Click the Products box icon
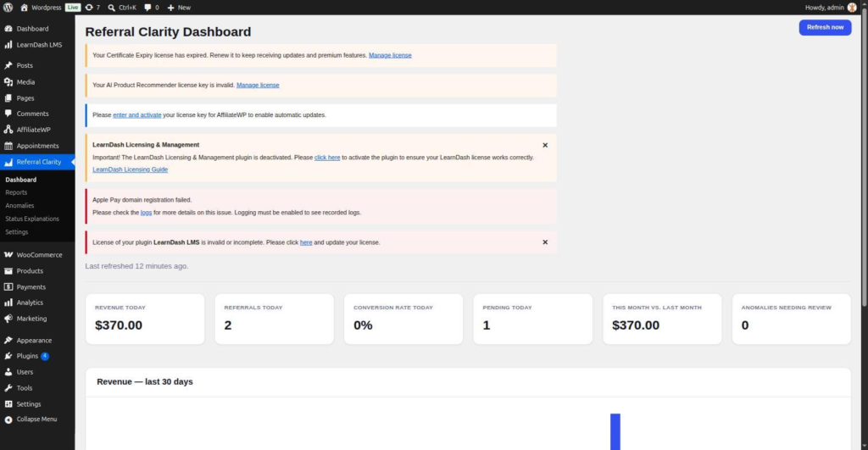 tap(8, 270)
